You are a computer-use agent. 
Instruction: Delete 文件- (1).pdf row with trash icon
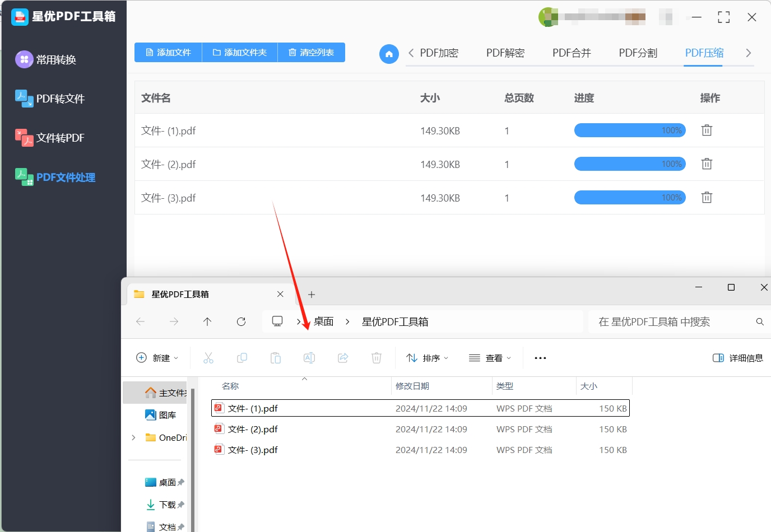(x=707, y=130)
